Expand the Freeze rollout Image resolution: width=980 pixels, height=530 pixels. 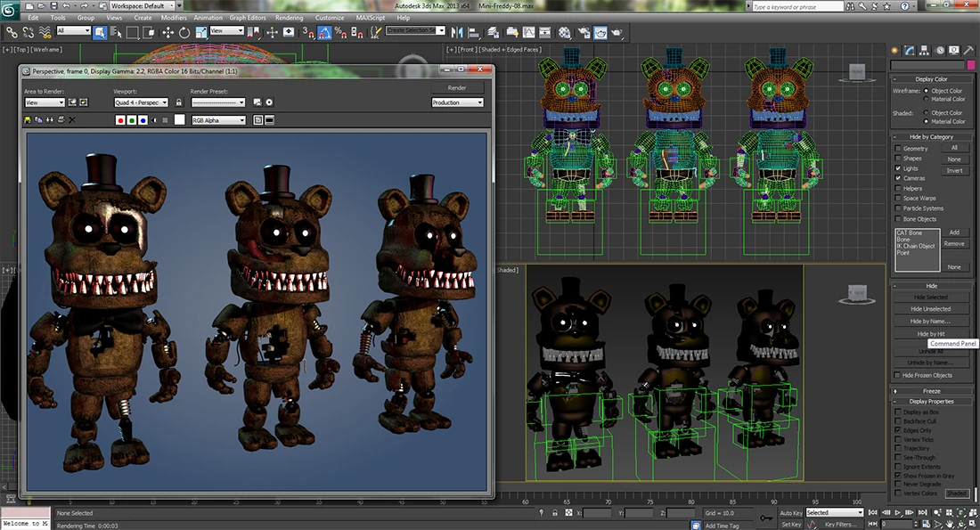(x=931, y=391)
